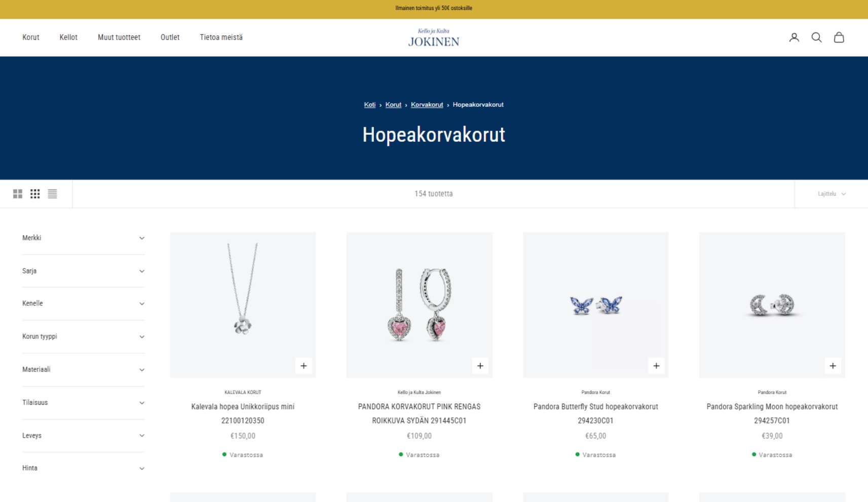Open the Outlet menu item
The width and height of the screenshot is (868, 502).
tap(170, 37)
